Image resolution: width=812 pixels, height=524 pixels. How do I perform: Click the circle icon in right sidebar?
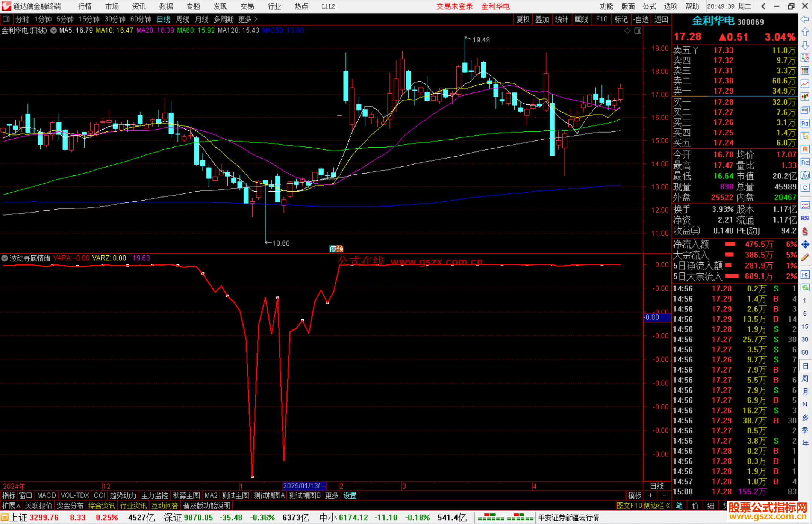[805, 188]
